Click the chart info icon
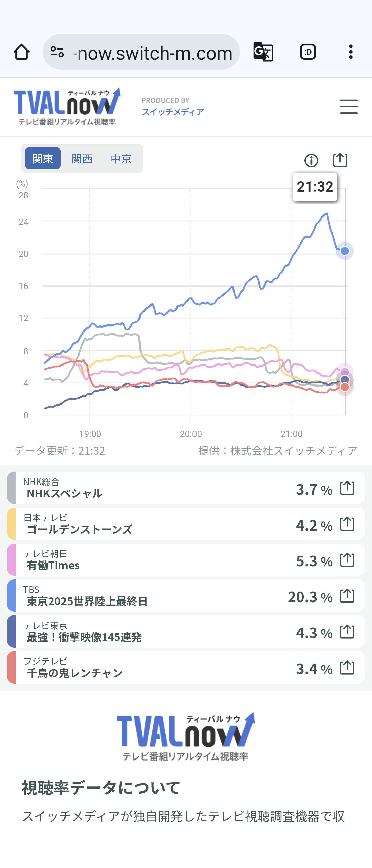This screenshot has height=868, width=372. [311, 160]
